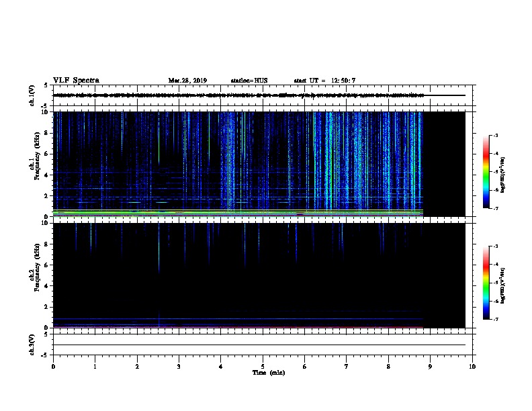
Task: Click the "2" tick label on the time axis
Action: [x=137, y=367]
